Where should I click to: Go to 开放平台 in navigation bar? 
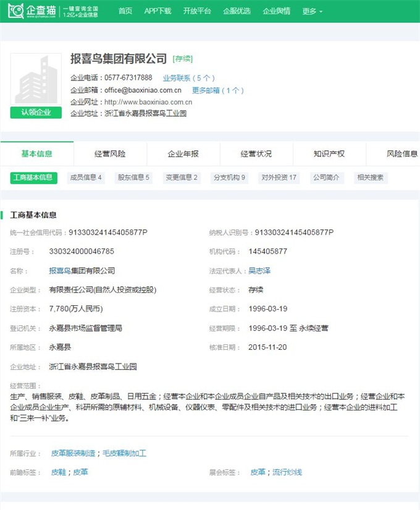tap(197, 11)
